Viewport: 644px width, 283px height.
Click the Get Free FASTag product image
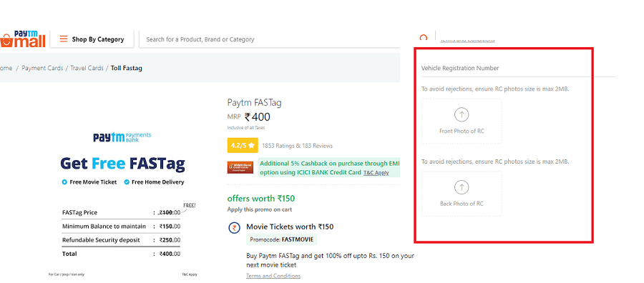tap(122, 204)
